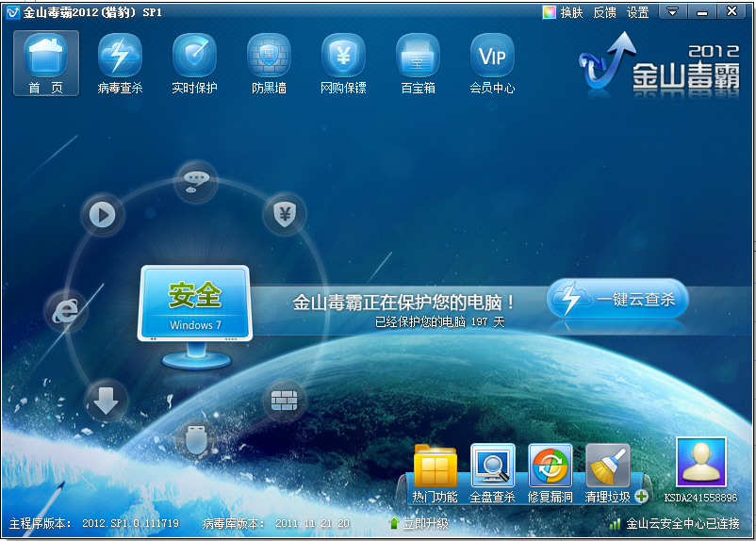Open 设置 settings
The height and width of the screenshot is (541, 756).
(x=637, y=12)
